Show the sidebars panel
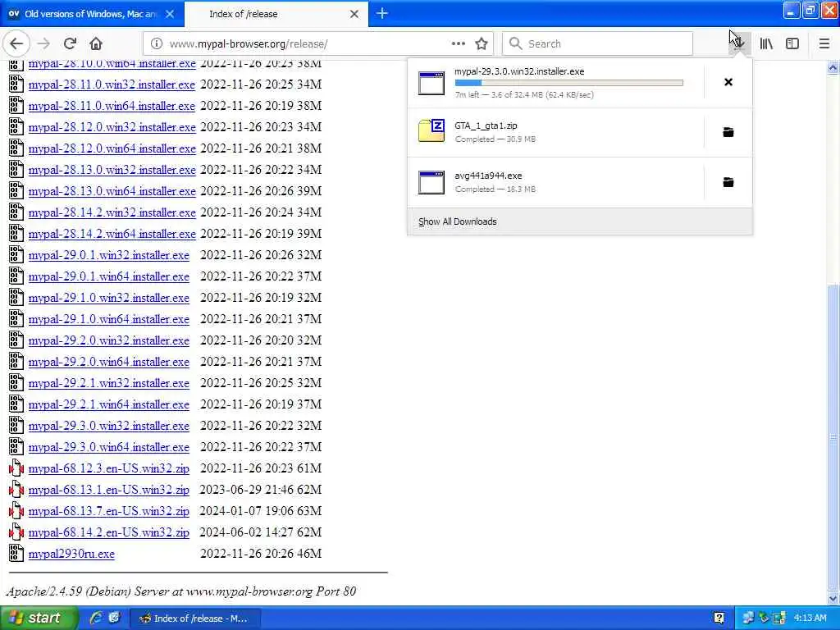 click(792, 43)
